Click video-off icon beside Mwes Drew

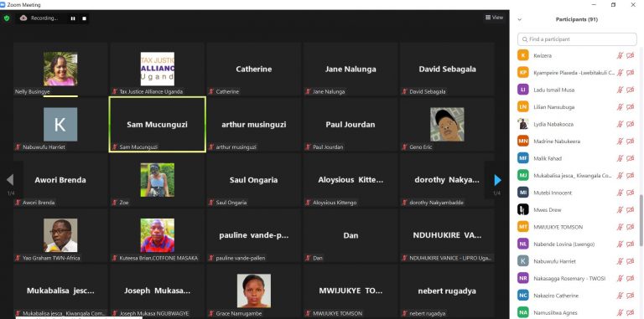tap(630, 209)
